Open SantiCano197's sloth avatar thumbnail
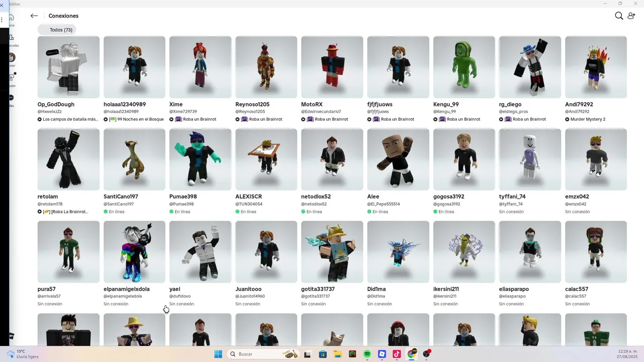 [134, 159]
